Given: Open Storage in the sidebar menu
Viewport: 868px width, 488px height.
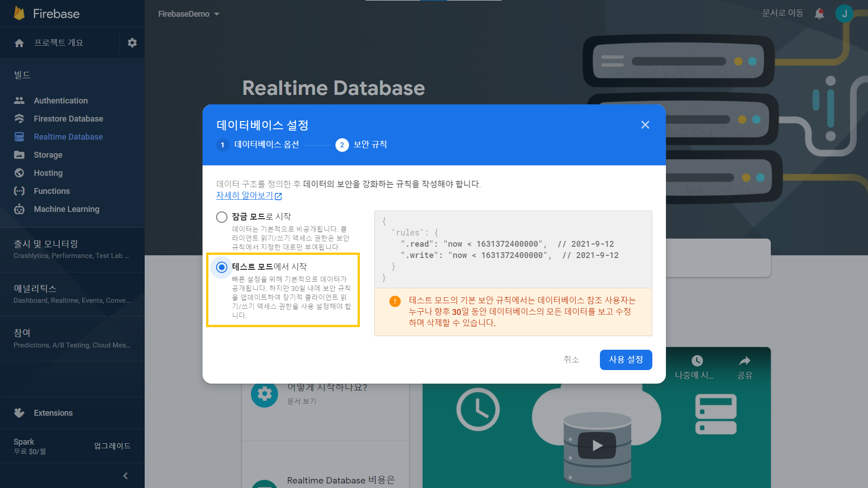Looking at the screenshot, I should coord(48,155).
